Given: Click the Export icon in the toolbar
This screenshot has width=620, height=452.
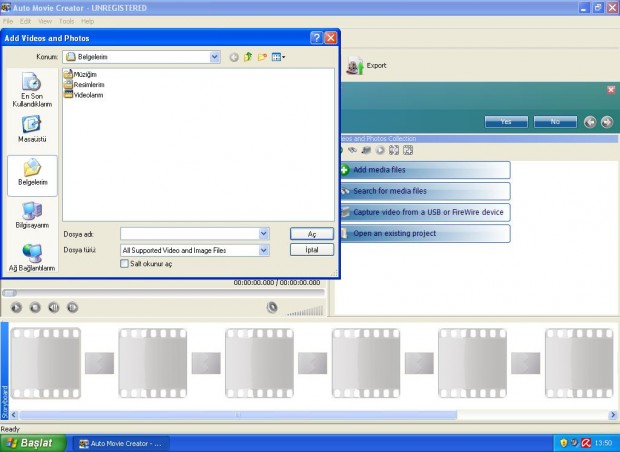Looking at the screenshot, I should (355, 66).
